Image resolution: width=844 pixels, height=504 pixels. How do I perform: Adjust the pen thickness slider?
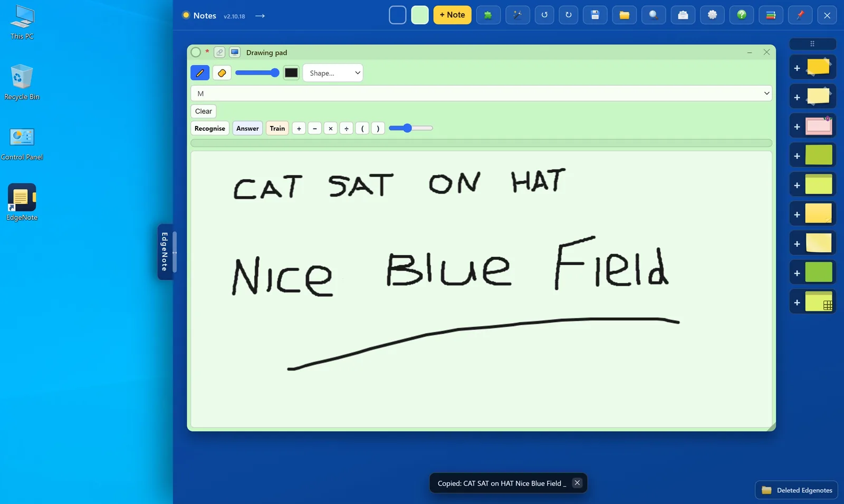(257, 73)
